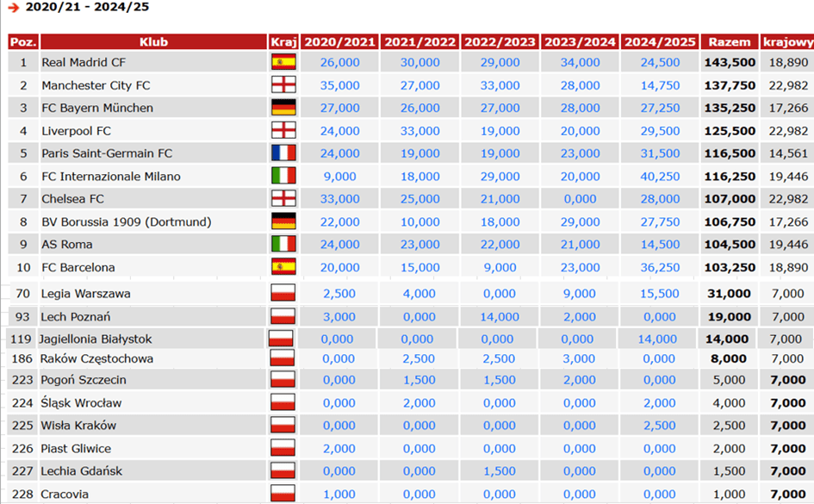
Task: Click the Italian flag for FC Internazionale Milano
Action: point(283,176)
